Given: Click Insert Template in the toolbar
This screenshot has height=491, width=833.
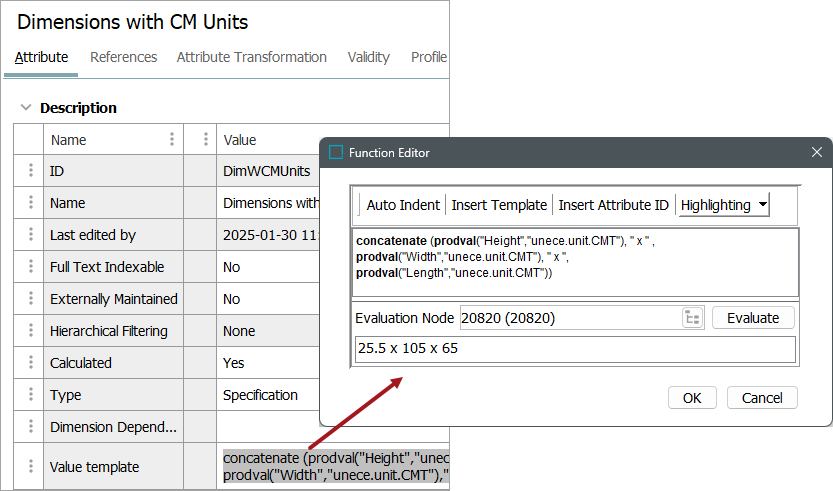Looking at the screenshot, I should pos(499,205).
